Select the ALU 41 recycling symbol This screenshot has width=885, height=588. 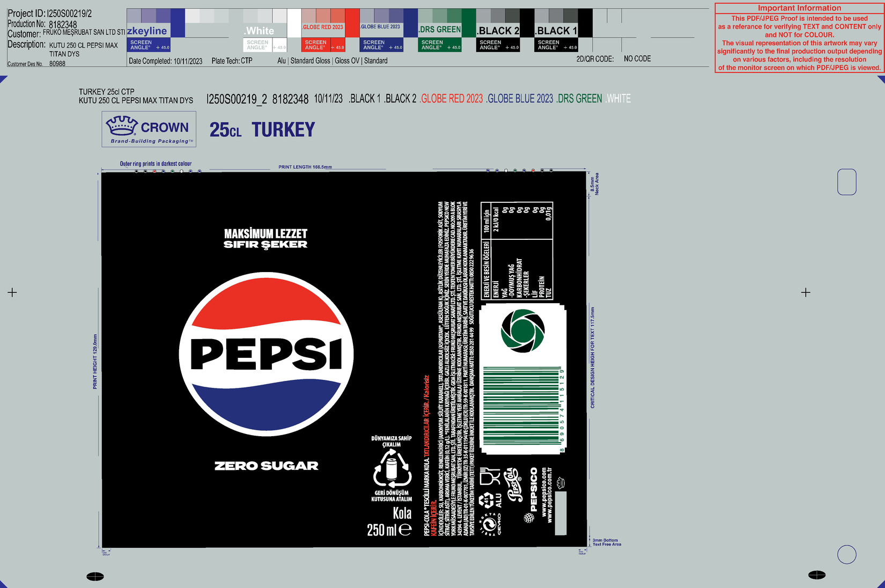[x=491, y=501]
